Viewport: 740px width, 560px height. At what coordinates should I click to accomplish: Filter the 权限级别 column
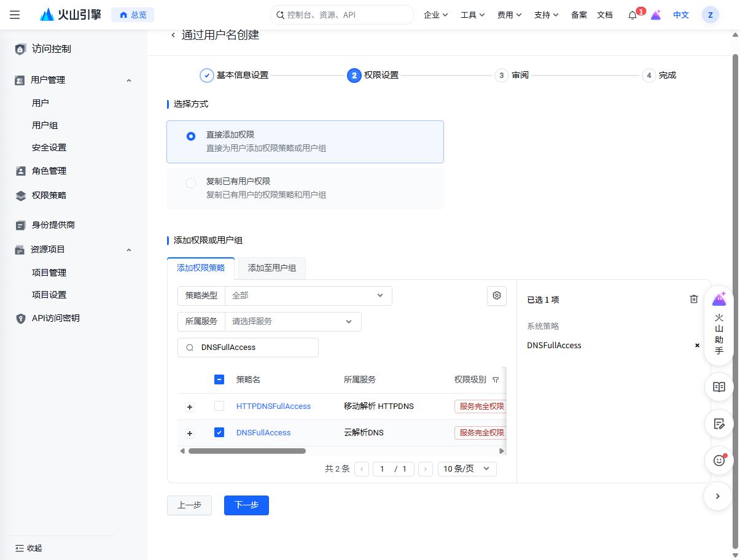496,380
